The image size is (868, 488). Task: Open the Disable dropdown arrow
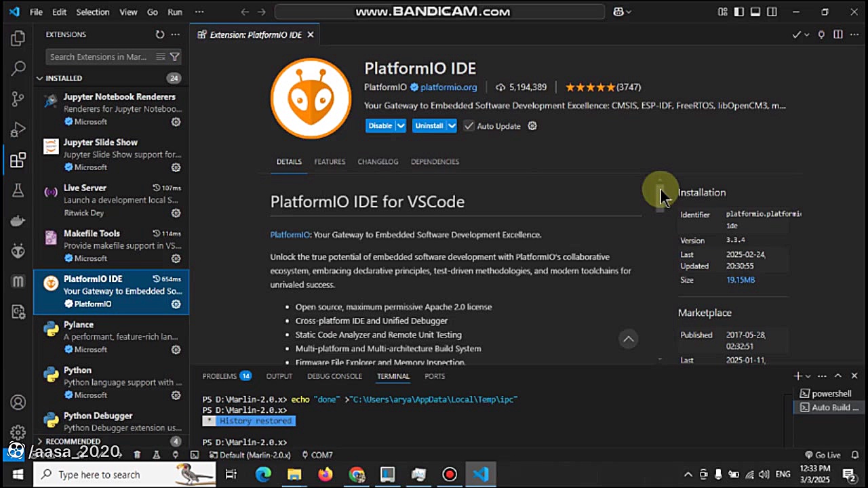click(x=401, y=126)
